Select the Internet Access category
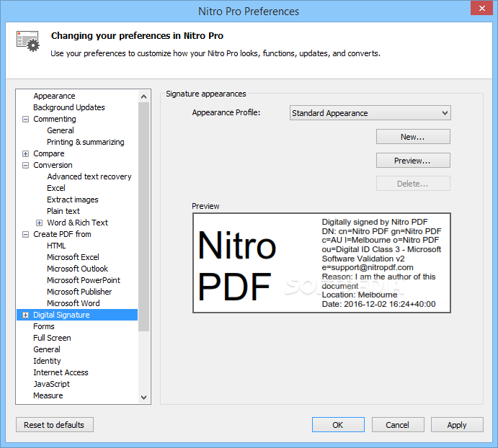The height and width of the screenshot is (448, 498). [61, 372]
